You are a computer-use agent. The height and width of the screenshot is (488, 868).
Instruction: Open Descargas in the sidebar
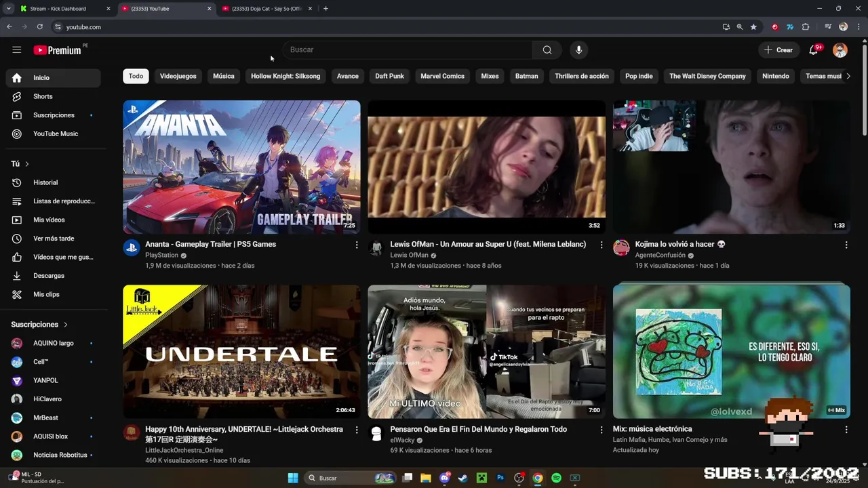click(x=54, y=276)
